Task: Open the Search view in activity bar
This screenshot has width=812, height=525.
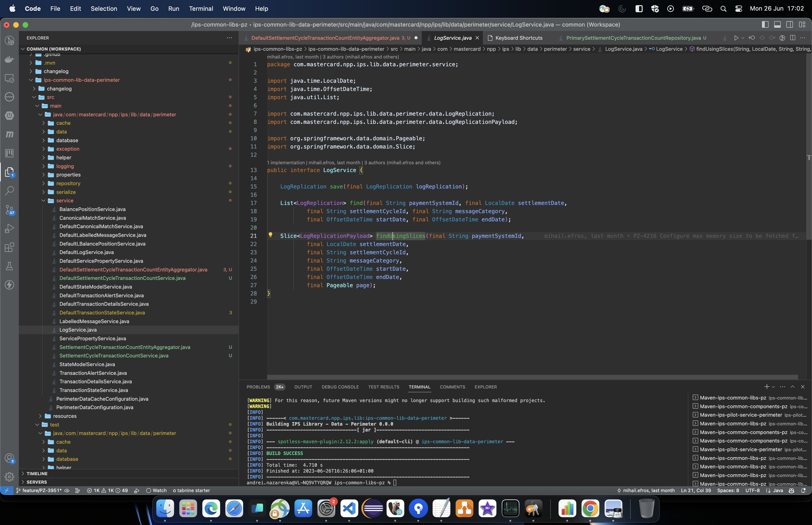Action: coord(10,190)
